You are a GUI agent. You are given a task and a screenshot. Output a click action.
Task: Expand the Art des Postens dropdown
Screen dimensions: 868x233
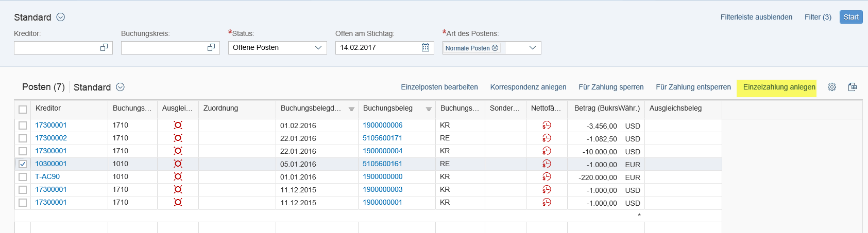[532, 48]
